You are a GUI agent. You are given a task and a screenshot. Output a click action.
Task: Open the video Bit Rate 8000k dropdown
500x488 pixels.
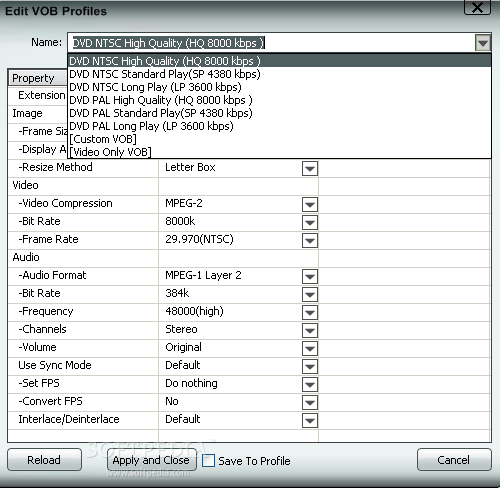coord(310,222)
